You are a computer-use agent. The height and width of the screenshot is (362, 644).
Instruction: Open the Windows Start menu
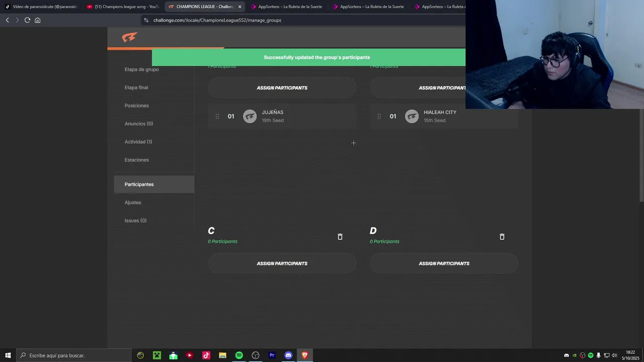[8, 355]
